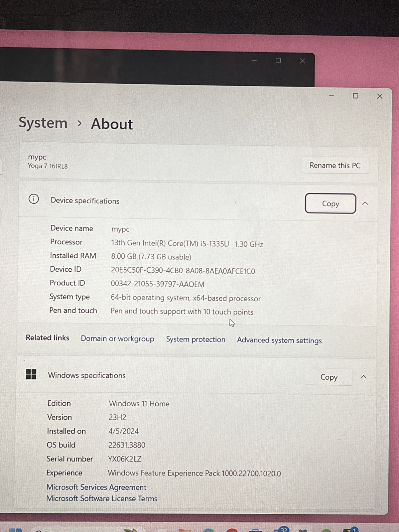This screenshot has height=532, width=399.
Task: Click the Device specifications heading text
Action: [x=85, y=200]
